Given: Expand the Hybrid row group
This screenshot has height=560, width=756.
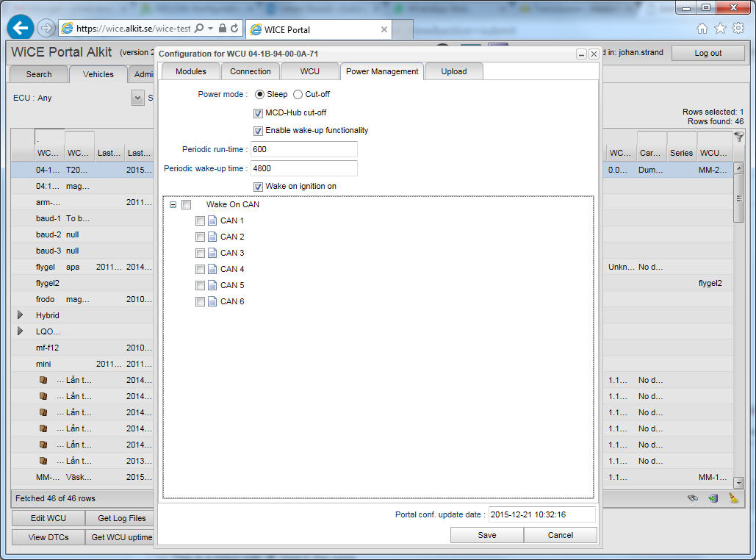Looking at the screenshot, I should point(21,315).
